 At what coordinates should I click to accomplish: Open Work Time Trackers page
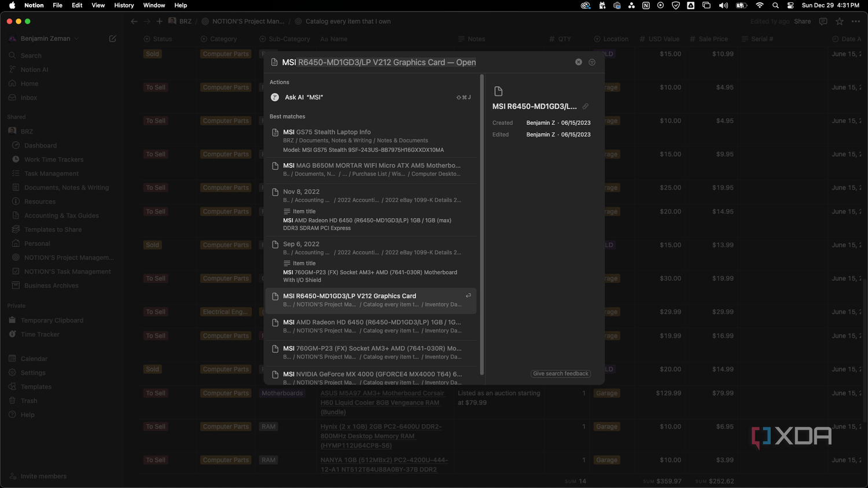tap(54, 160)
